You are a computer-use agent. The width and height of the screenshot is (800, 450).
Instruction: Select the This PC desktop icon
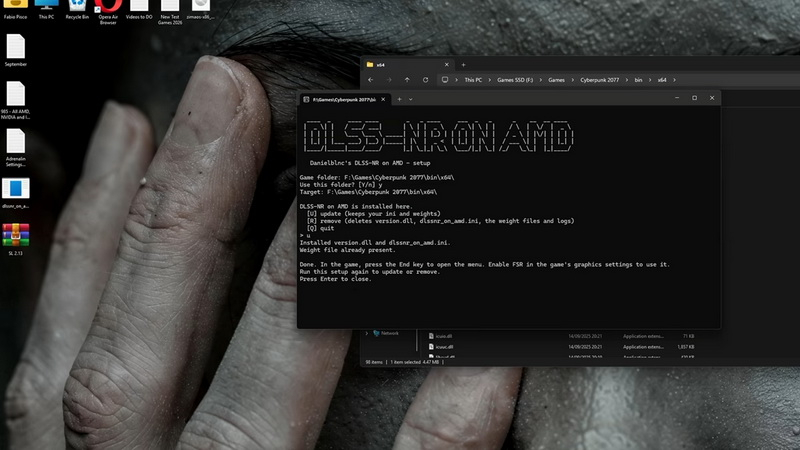pyautogui.click(x=46, y=8)
